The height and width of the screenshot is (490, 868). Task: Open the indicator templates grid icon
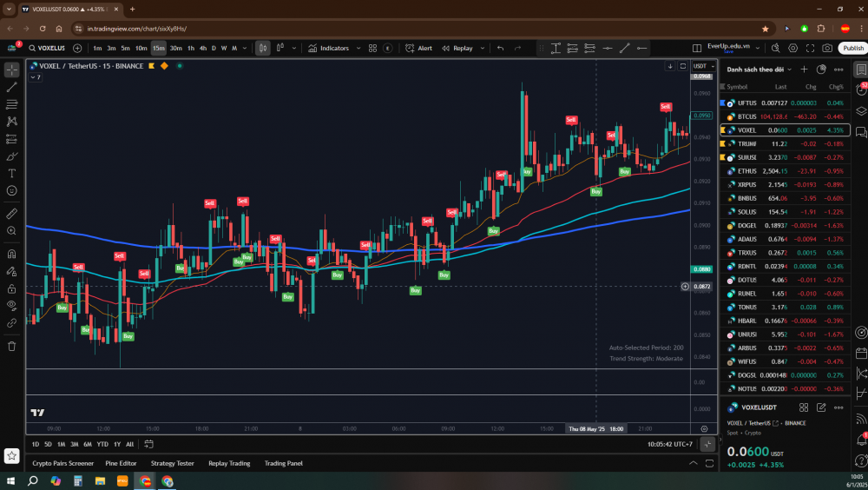click(372, 49)
